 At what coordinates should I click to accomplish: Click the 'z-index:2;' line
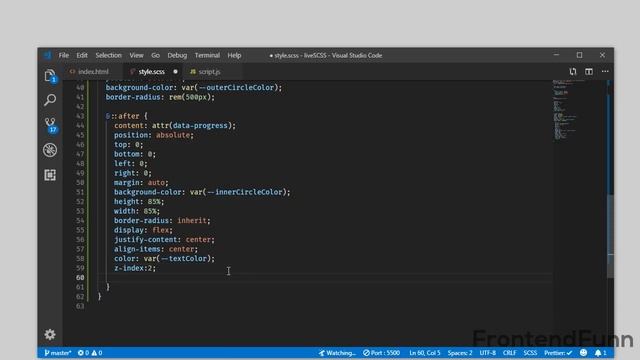tap(135, 268)
